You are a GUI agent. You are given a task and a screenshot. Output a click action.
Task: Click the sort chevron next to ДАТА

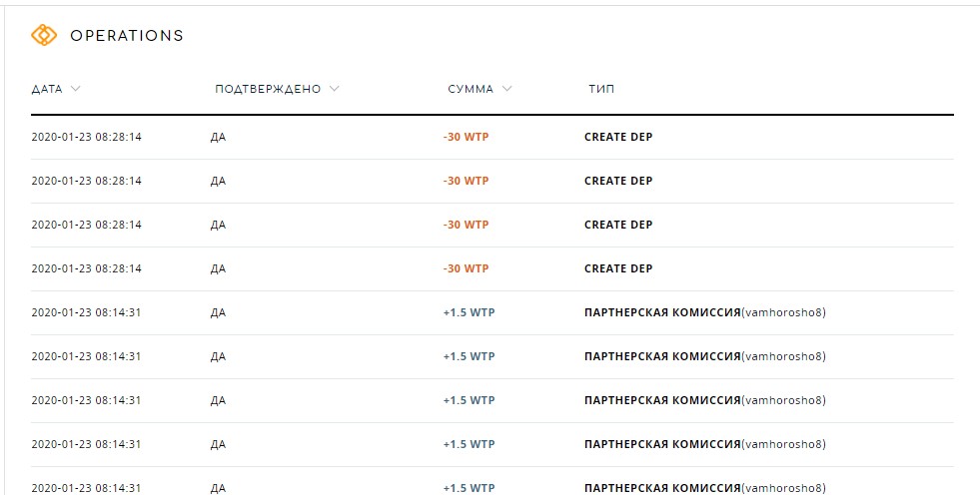[76, 89]
